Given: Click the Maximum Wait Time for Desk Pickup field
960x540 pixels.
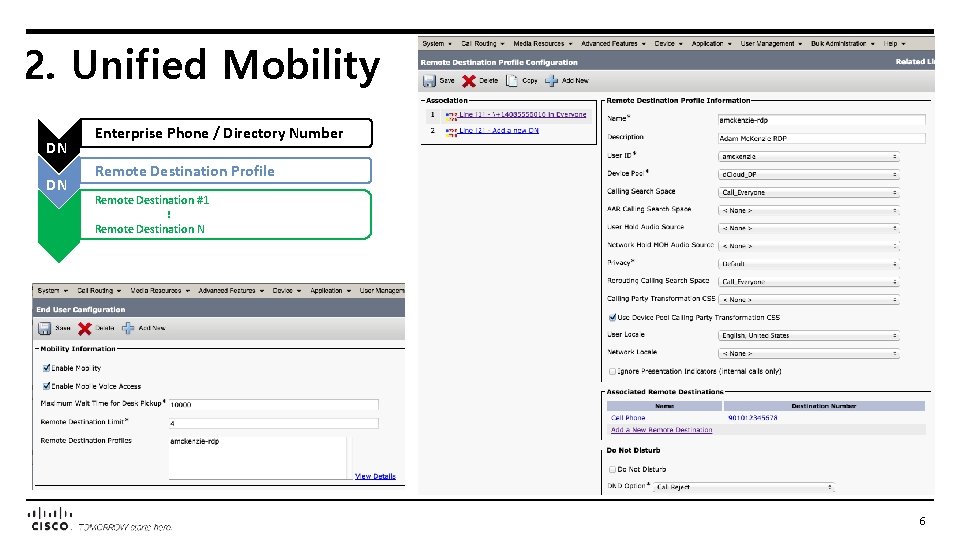Looking at the screenshot, I should [x=274, y=405].
